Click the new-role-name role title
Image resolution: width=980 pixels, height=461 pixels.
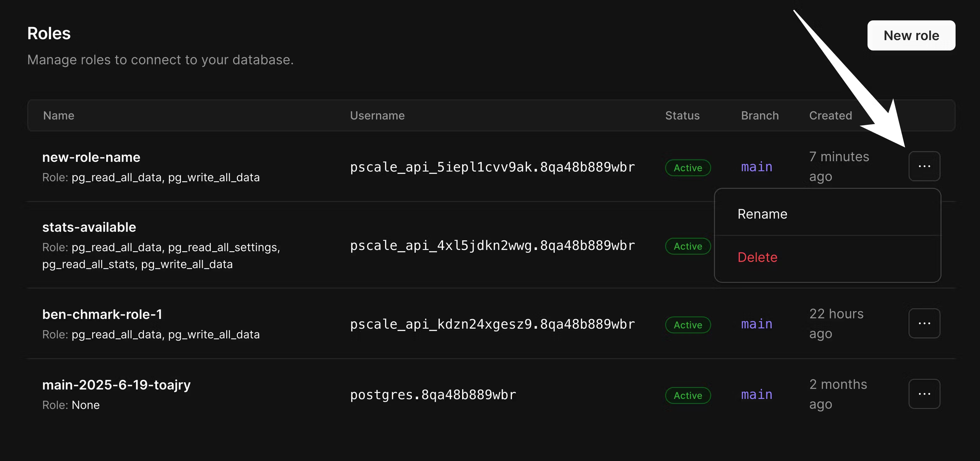coord(91,157)
